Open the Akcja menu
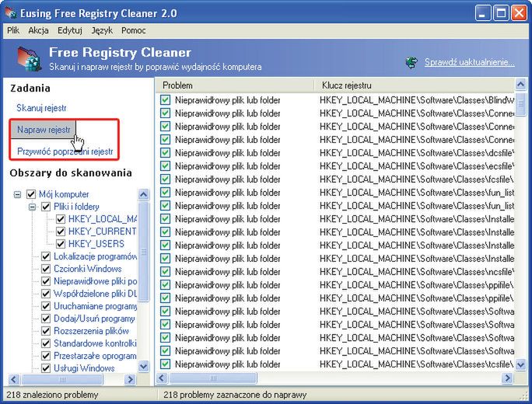 coord(38,30)
